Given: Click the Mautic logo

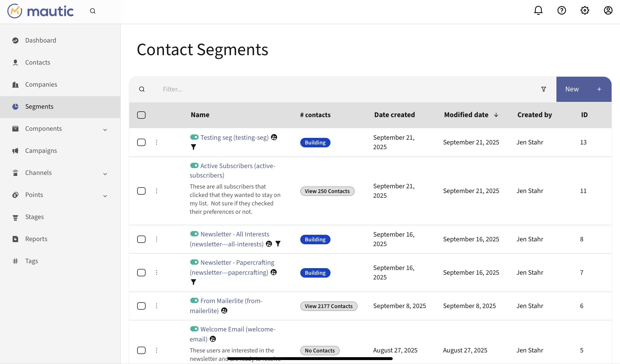Looking at the screenshot, I should [41, 11].
